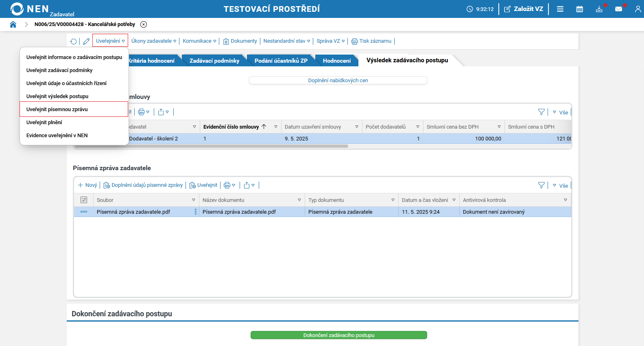Open Vše view dropdown in contracts table
644x346 pixels.
pyautogui.click(x=560, y=112)
